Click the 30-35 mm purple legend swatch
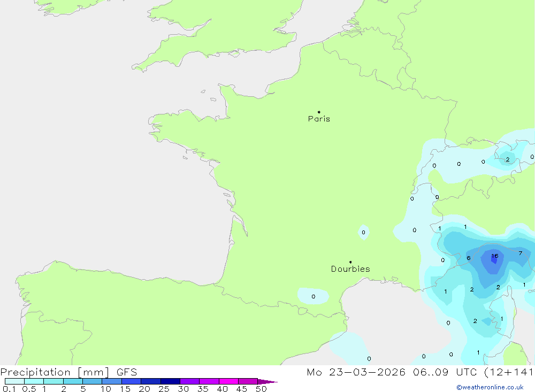This screenshot has width=535, height=392. point(190,381)
